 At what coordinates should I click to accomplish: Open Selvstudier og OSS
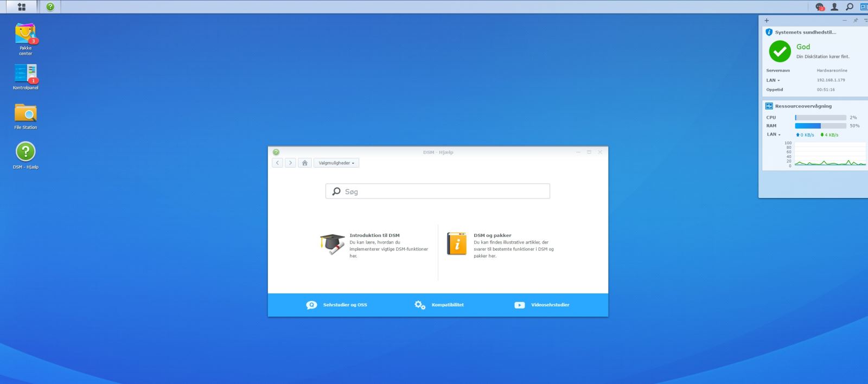click(336, 305)
